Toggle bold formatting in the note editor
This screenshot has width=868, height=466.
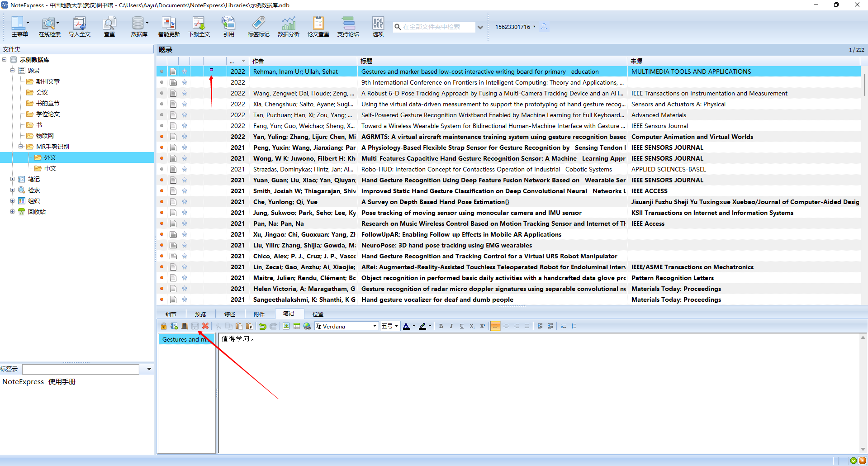click(441, 326)
